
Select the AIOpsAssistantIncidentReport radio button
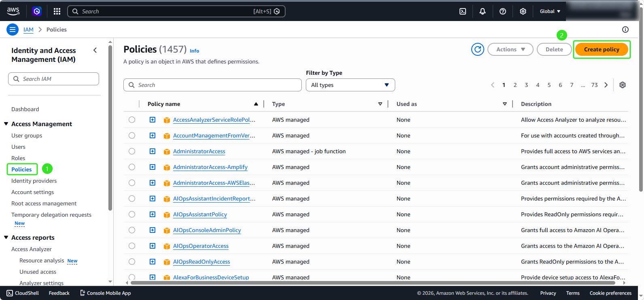[x=132, y=199]
